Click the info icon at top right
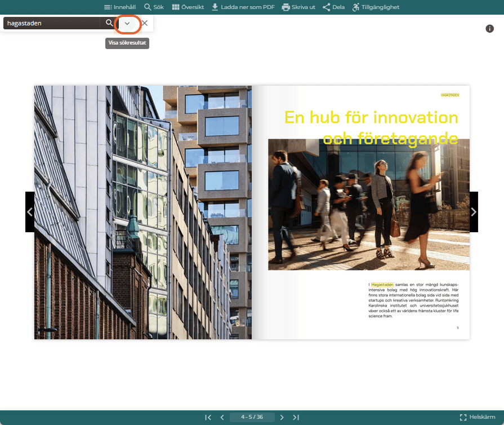504x425 pixels. click(489, 29)
